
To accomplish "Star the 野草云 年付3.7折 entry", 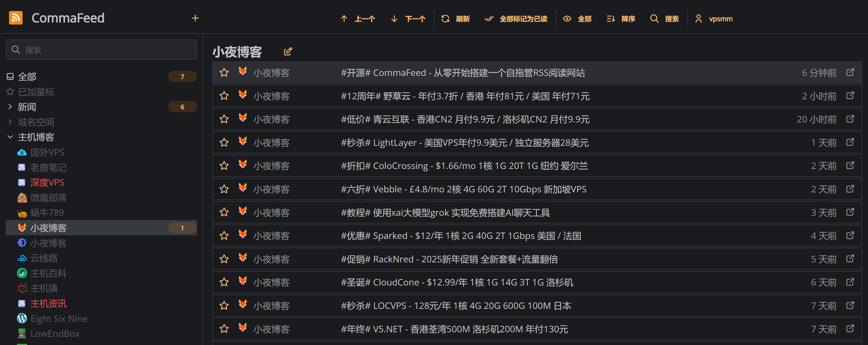I will (224, 96).
